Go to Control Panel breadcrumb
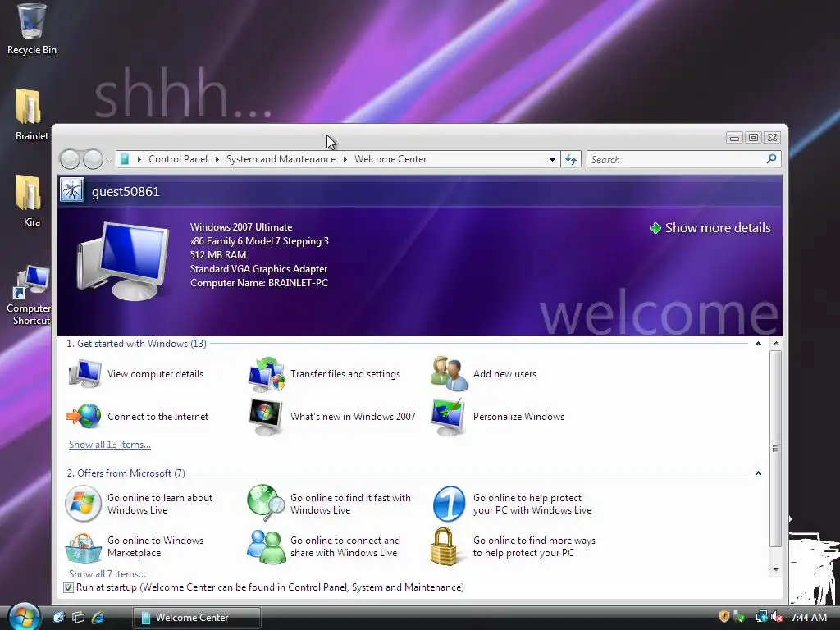This screenshot has height=630, width=840. (x=178, y=159)
